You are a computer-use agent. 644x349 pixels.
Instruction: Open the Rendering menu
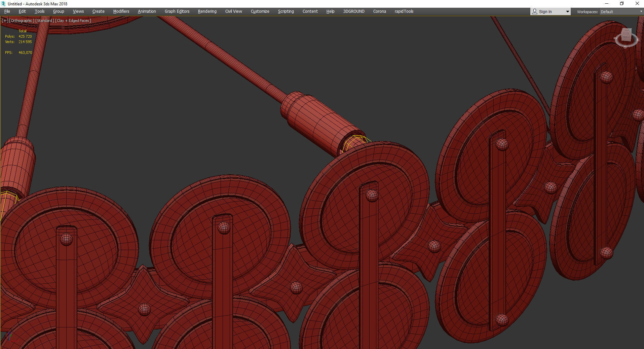click(207, 11)
